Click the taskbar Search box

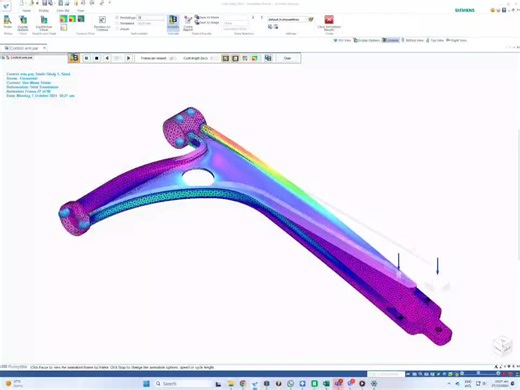pyautogui.click(x=182, y=384)
